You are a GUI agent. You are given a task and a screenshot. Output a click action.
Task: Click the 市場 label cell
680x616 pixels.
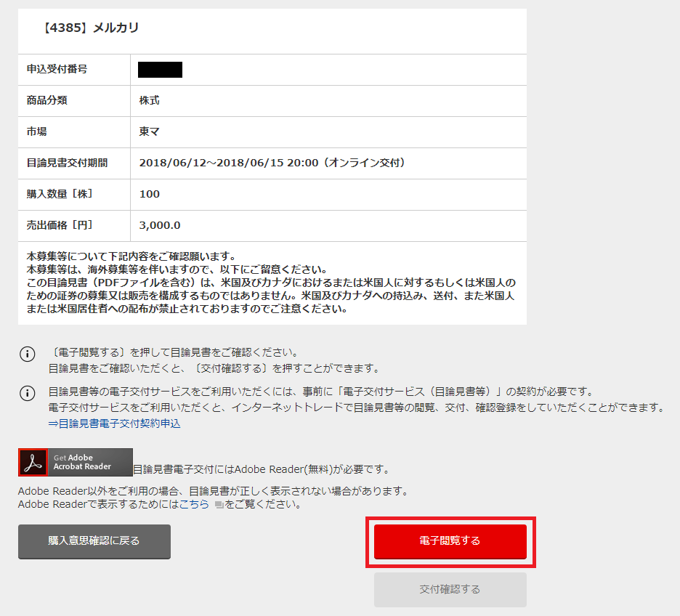pos(74,131)
